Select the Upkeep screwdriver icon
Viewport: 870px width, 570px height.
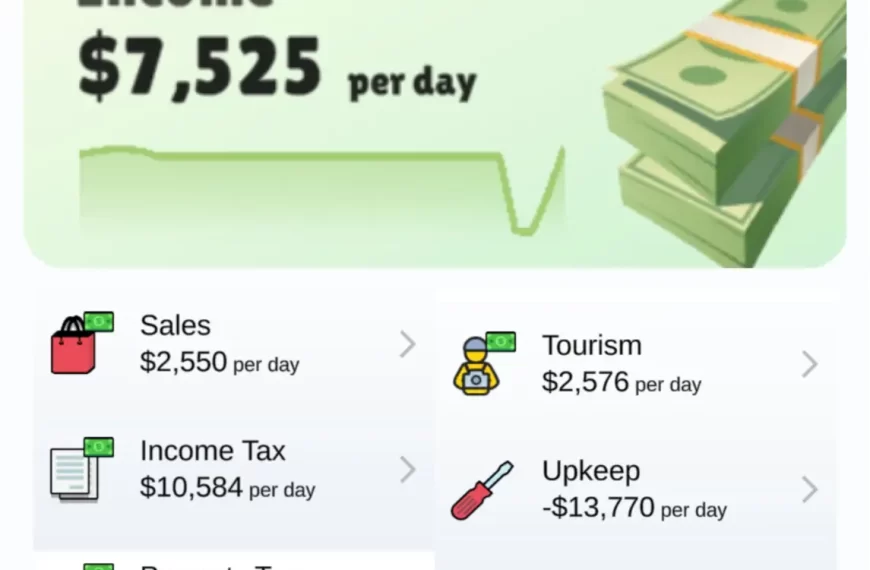[481, 490]
